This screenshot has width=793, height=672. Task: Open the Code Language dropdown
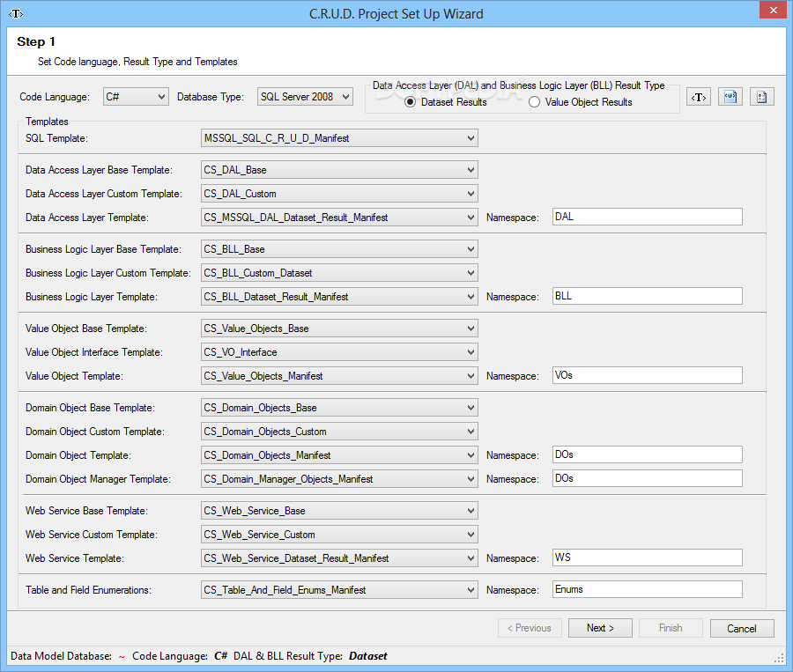(x=136, y=97)
